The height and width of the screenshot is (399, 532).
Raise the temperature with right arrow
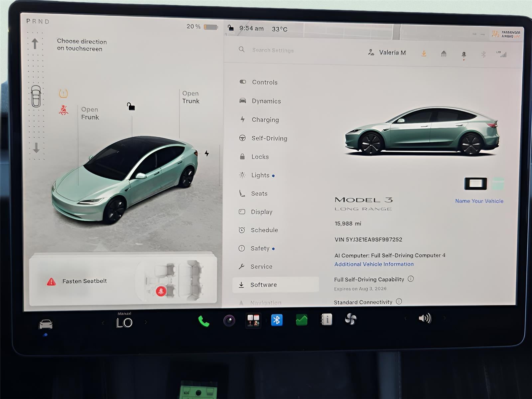(x=146, y=322)
